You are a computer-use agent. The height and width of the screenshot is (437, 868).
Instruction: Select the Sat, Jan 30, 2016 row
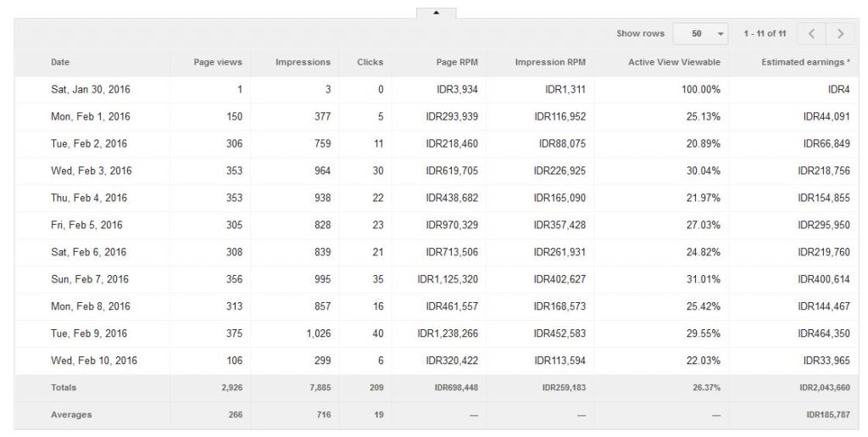(x=437, y=90)
